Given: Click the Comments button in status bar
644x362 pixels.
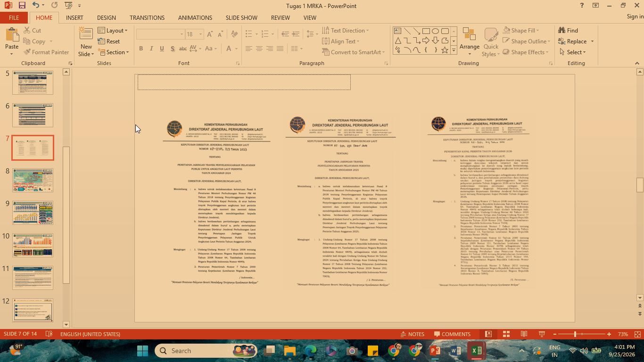Looking at the screenshot, I should click(x=452, y=334).
